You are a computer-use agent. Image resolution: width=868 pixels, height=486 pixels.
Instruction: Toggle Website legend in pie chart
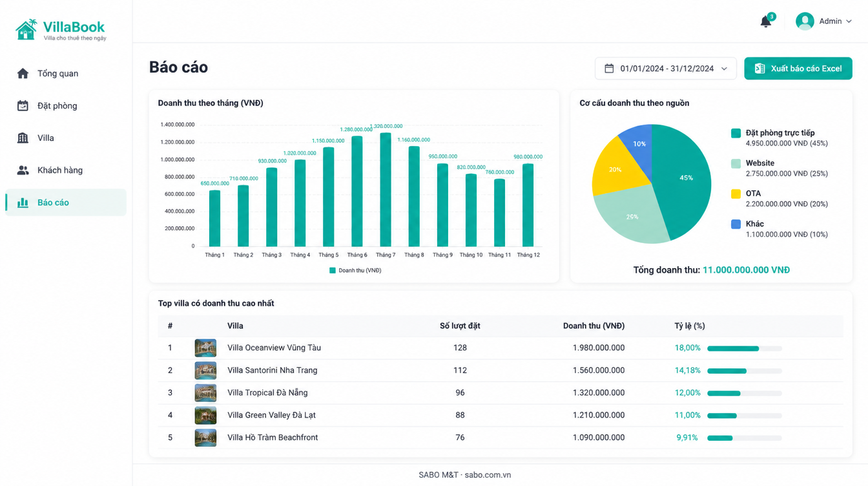(x=760, y=164)
